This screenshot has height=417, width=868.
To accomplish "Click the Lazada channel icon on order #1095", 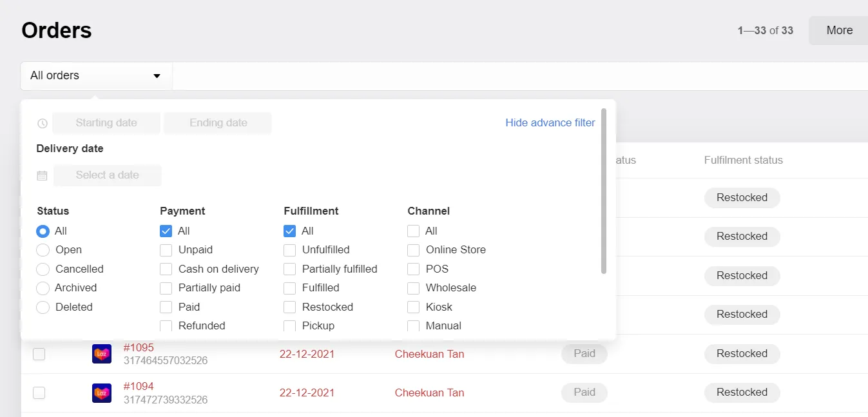I will [x=101, y=353].
